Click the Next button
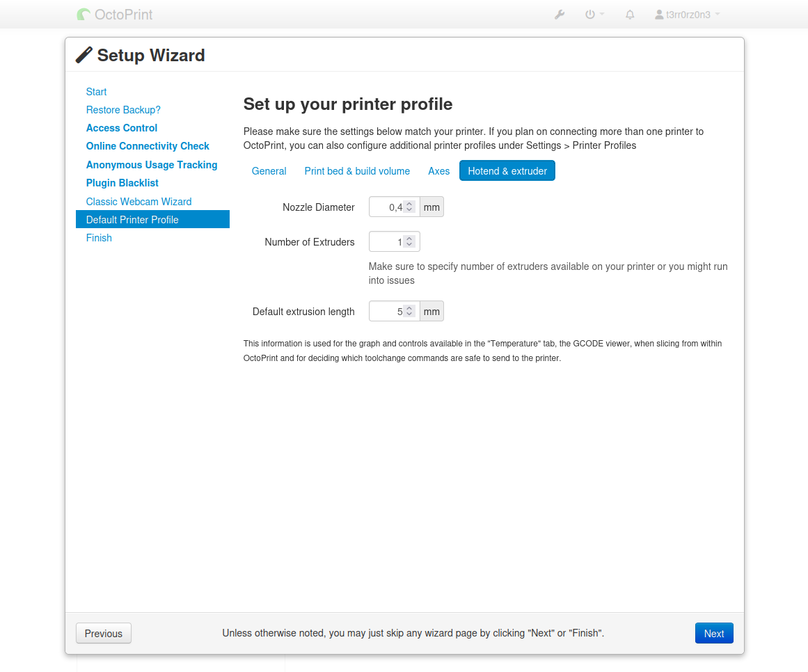The width and height of the screenshot is (808, 672). [x=713, y=633]
